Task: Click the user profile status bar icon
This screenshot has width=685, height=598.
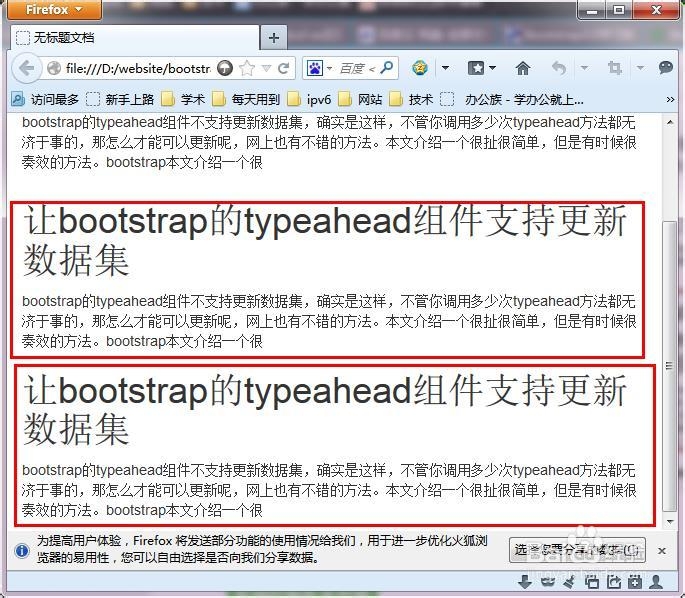Action: (x=656, y=582)
